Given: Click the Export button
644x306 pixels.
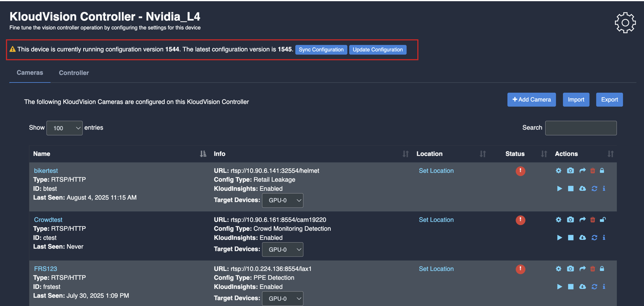Looking at the screenshot, I should (609, 100).
